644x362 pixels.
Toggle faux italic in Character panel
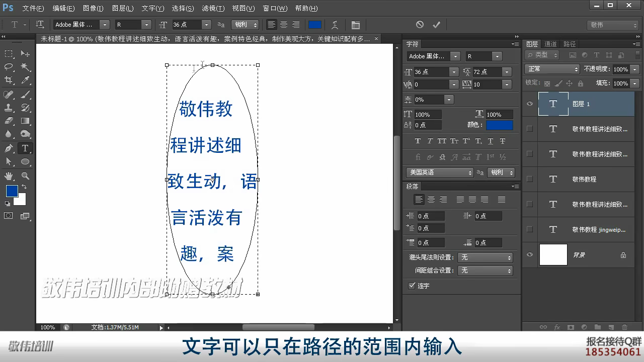tap(430, 141)
